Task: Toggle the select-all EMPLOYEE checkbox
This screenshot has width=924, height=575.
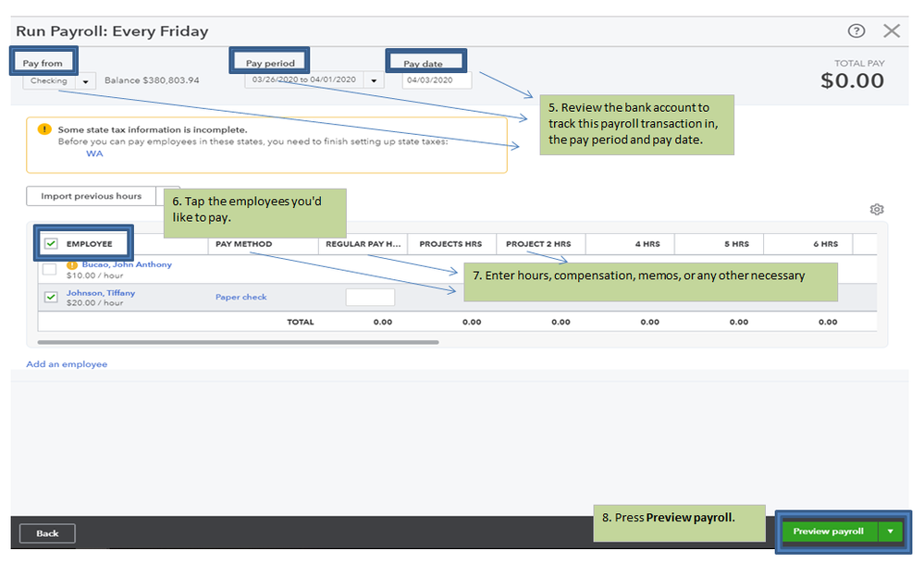Action: coord(51,243)
